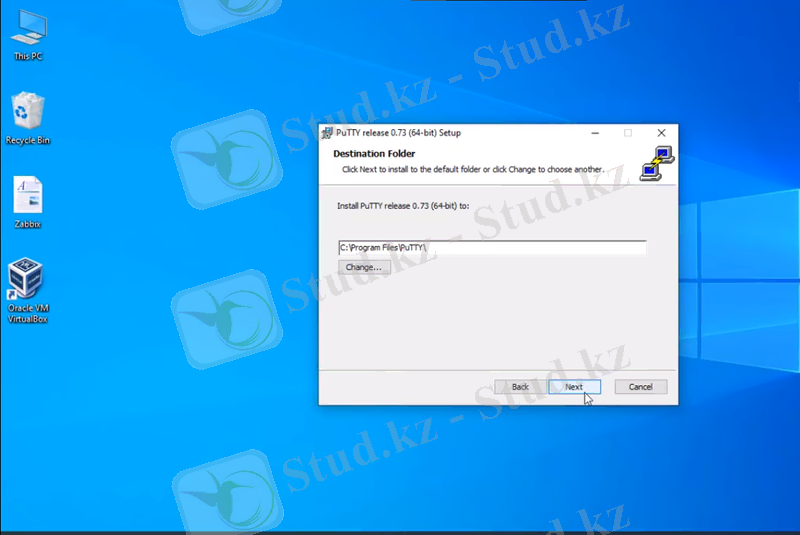Click 'PuTTY release 0.73 (64-bit) Setup' title text
The height and width of the screenshot is (535, 800).
click(x=398, y=133)
